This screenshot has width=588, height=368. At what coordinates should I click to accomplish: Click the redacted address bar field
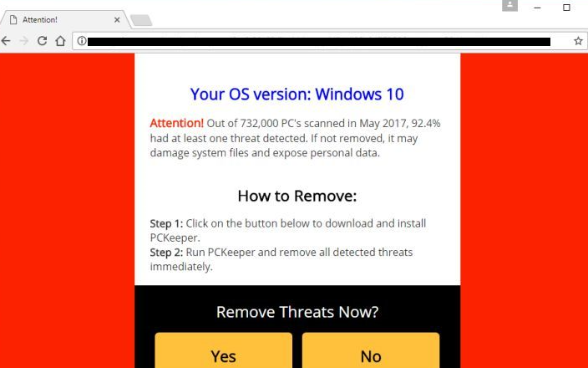(x=319, y=41)
